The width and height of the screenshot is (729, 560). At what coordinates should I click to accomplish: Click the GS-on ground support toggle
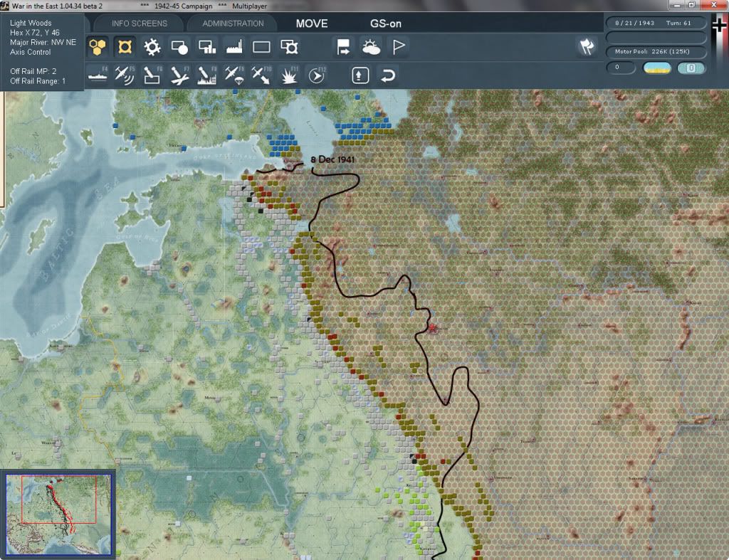385,23
